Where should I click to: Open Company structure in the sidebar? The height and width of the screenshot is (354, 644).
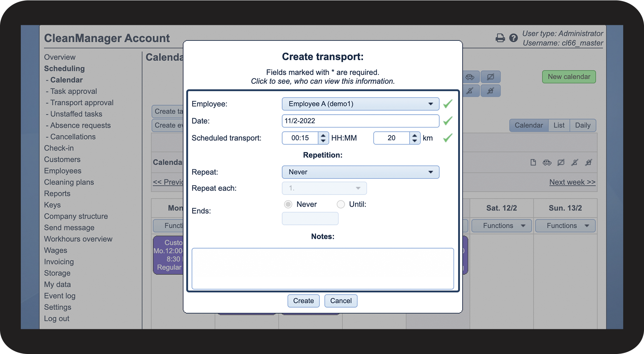click(x=76, y=216)
